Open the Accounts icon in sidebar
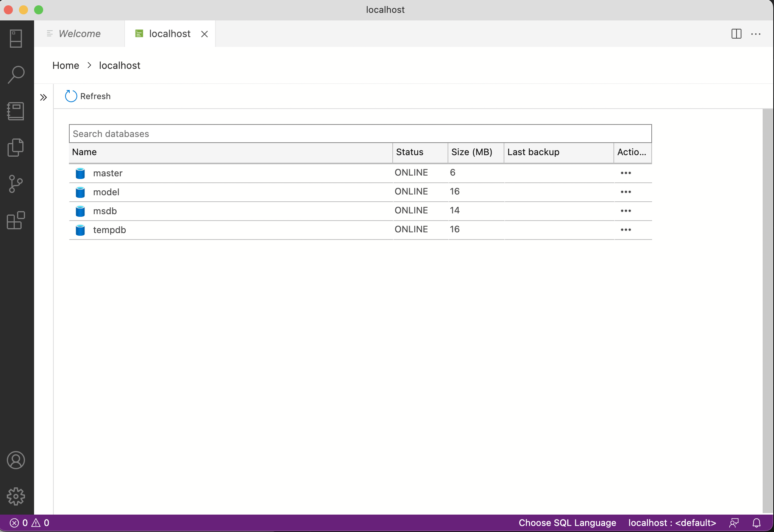 click(16, 460)
